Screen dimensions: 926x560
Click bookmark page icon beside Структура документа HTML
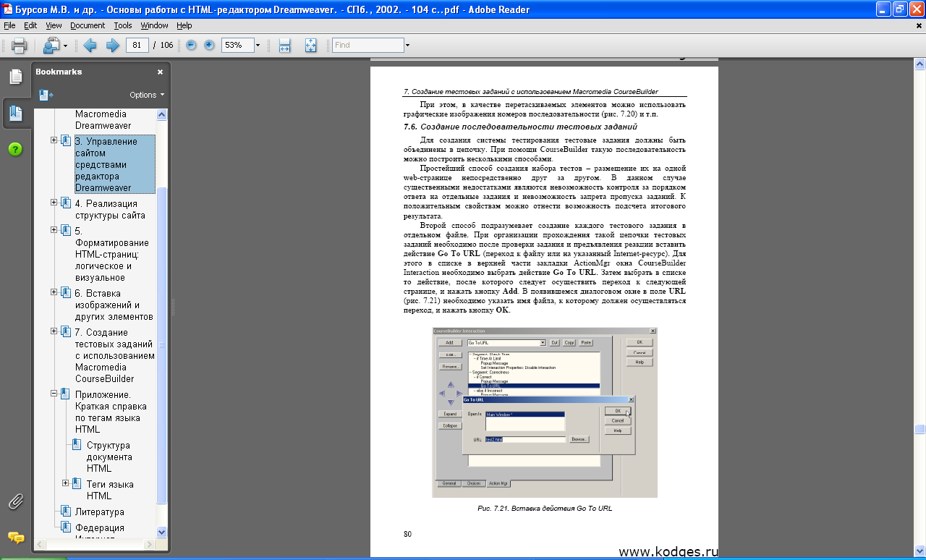pyautogui.click(x=77, y=445)
